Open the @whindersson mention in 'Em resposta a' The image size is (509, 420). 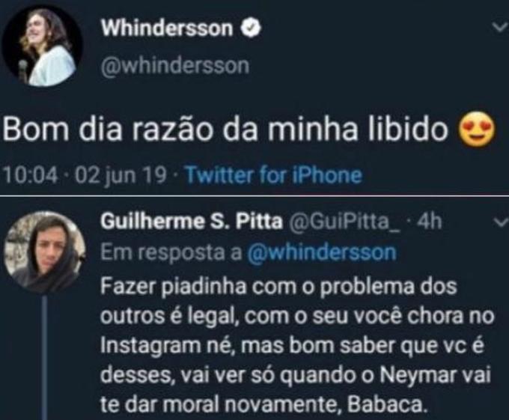coord(322,252)
